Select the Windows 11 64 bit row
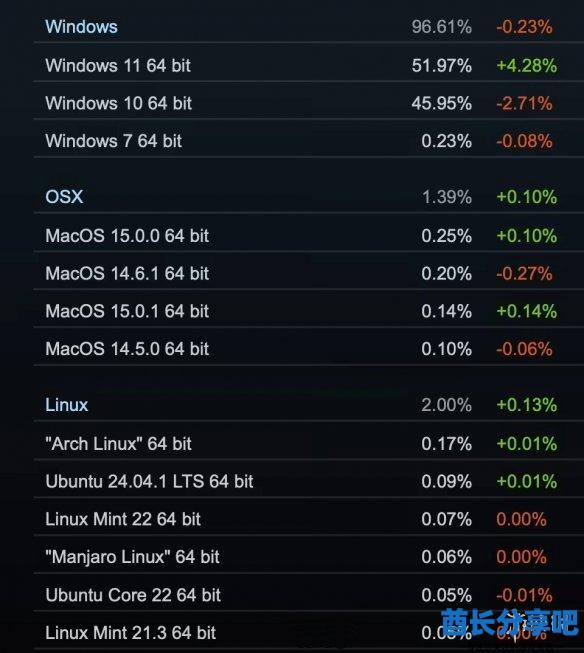The height and width of the screenshot is (653, 584). coord(309,65)
